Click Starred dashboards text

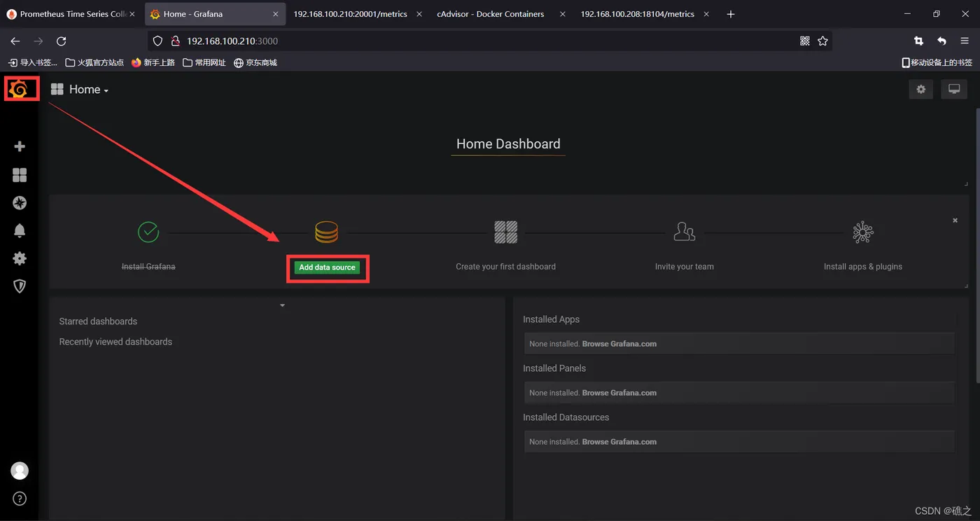[x=98, y=321]
